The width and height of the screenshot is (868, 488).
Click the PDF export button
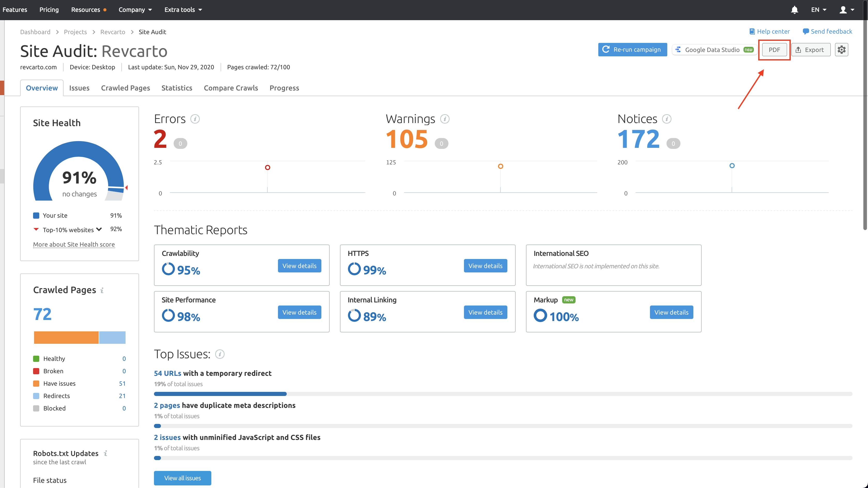774,50
